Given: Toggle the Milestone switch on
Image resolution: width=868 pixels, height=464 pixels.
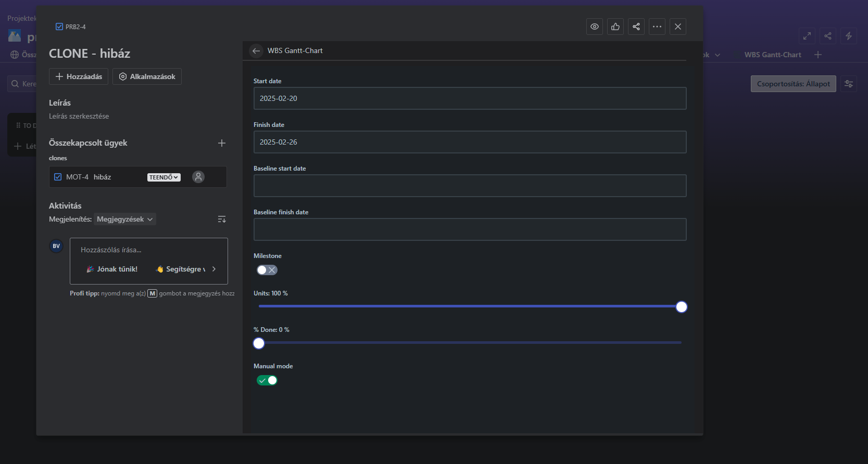Looking at the screenshot, I should click(x=267, y=270).
